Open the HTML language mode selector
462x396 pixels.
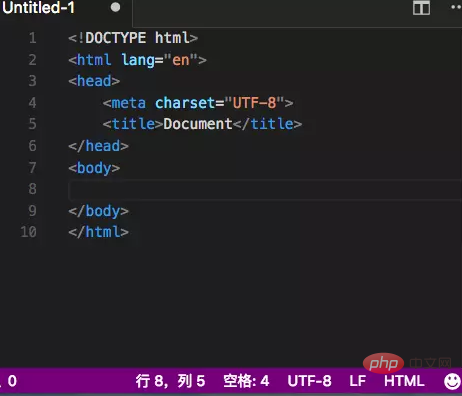[404, 381]
